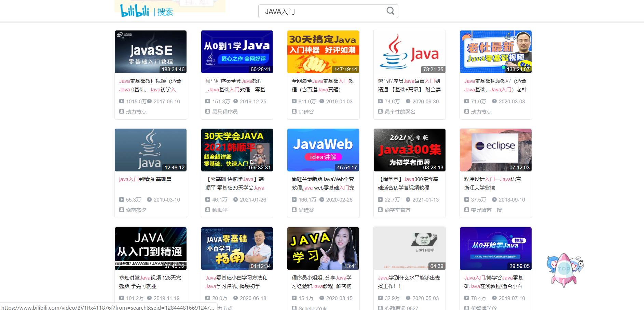Open title 【尚学堂】Java300集零基础
Viewport: 644px width, 310px height.
(408, 183)
